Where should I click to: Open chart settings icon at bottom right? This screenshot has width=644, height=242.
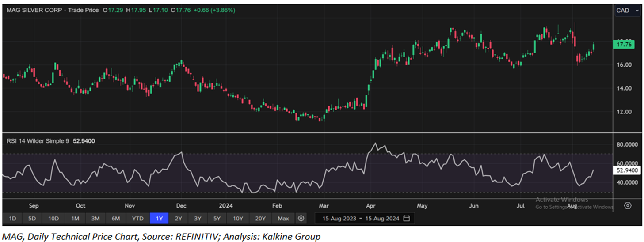627,206
